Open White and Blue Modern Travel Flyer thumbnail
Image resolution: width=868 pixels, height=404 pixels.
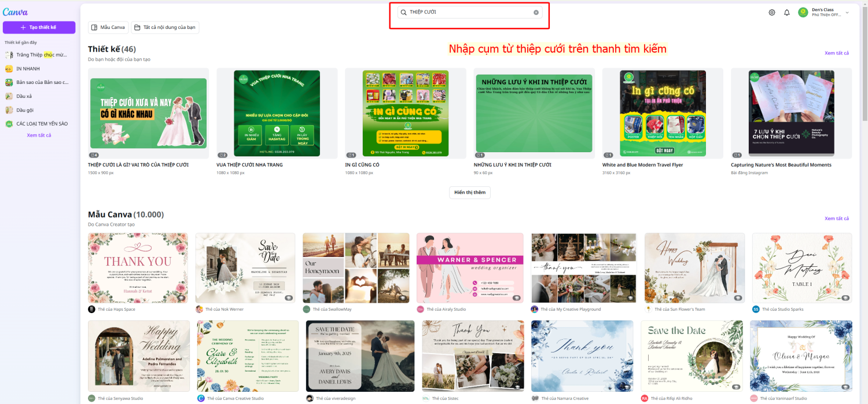coord(663,113)
